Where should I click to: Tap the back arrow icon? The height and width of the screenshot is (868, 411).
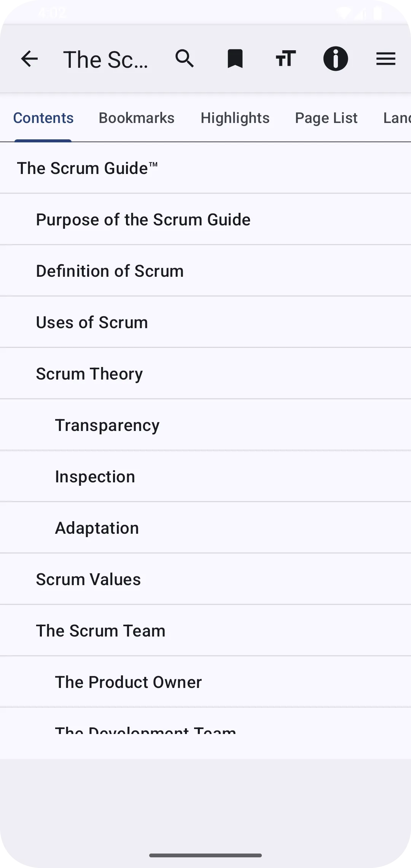(x=29, y=59)
